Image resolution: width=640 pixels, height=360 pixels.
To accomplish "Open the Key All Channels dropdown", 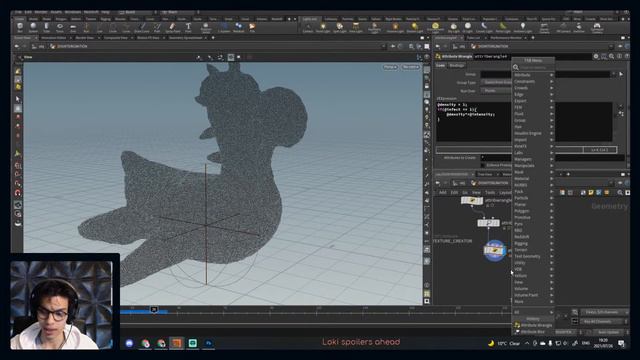I will pos(604,322).
